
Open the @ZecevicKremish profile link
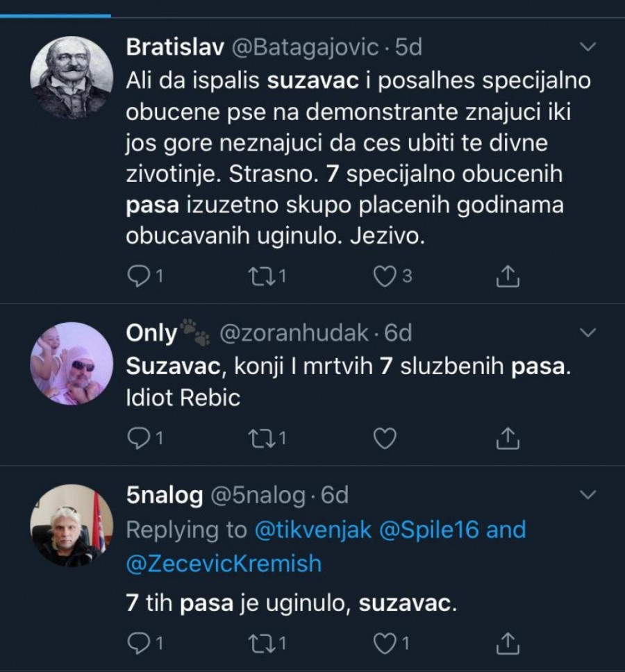tap(224, 563)
